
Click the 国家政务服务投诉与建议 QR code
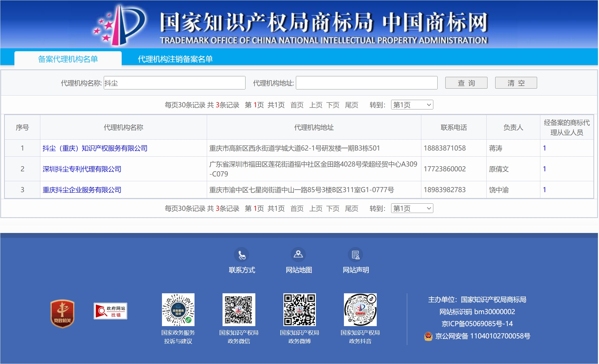point(178,310)
